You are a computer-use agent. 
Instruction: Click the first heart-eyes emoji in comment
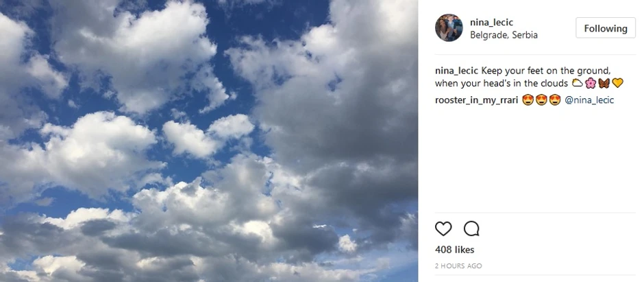coord(528,100)
